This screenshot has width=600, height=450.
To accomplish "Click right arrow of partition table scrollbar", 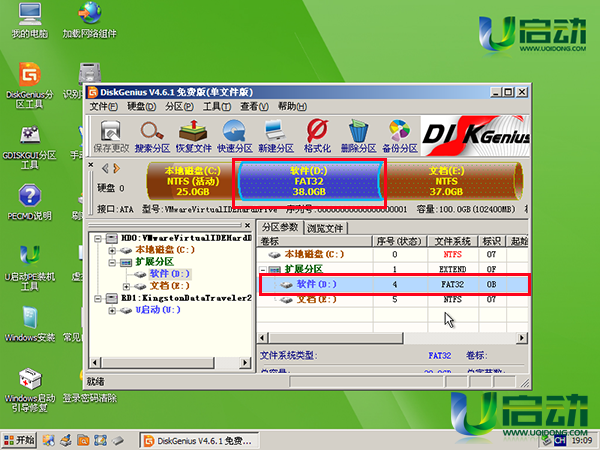I will click(522, 338).
